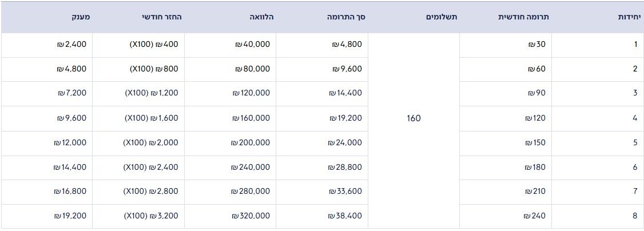The height and width of the screenshot is (231, 644).
Task: Click the merged 160 payments cell
Action: (414, 118)
